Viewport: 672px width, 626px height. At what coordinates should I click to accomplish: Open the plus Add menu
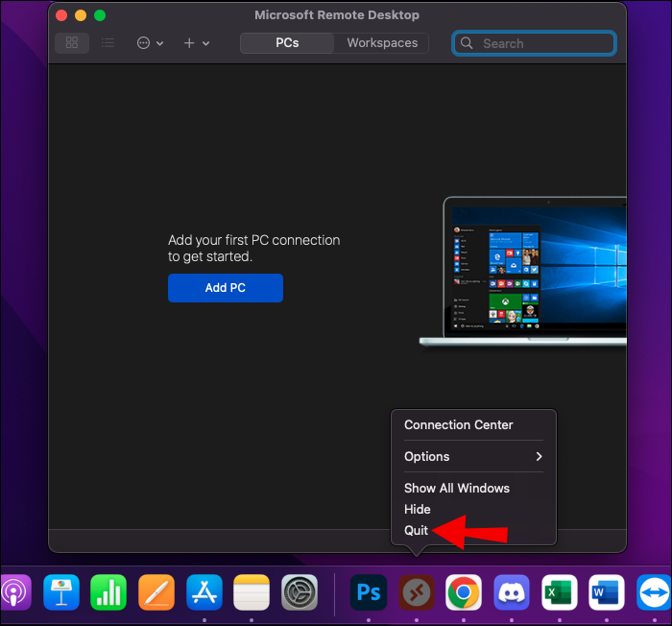[196, 43]
